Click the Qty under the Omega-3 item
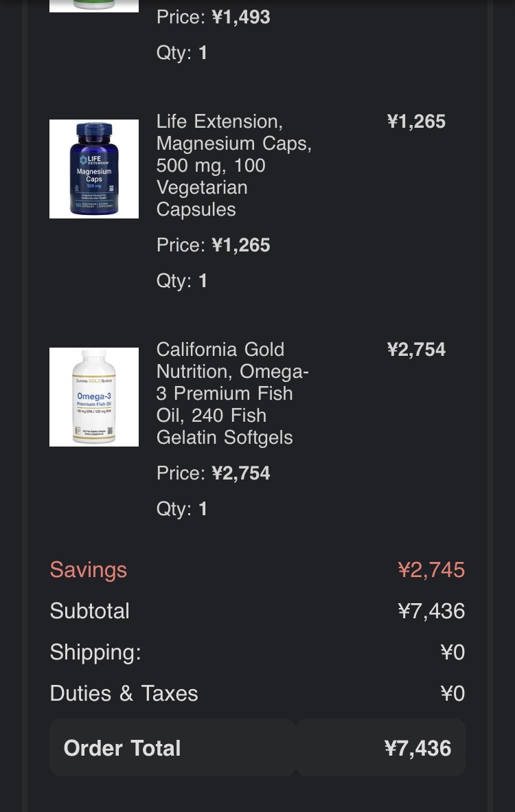 coord(181,509)
